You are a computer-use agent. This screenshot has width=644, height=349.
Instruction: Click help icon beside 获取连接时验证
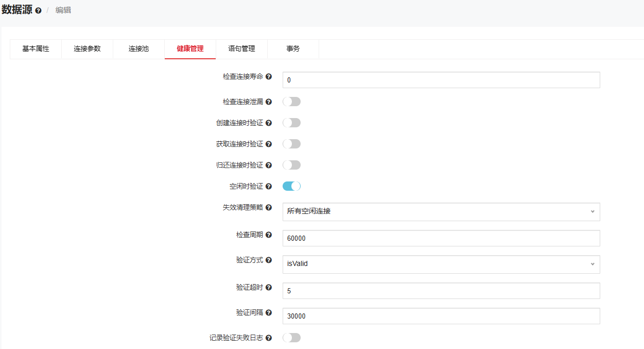pyautogui.click(x=269, y=144)
